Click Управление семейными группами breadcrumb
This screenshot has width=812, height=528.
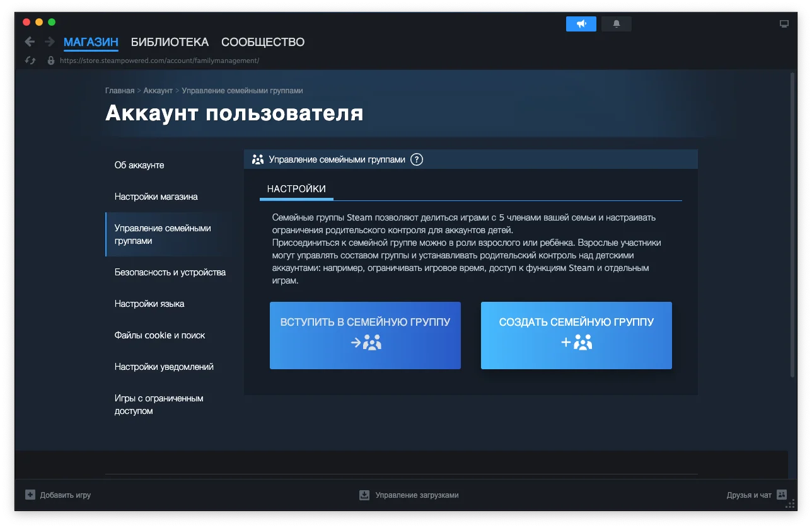[x=243, y=91]
